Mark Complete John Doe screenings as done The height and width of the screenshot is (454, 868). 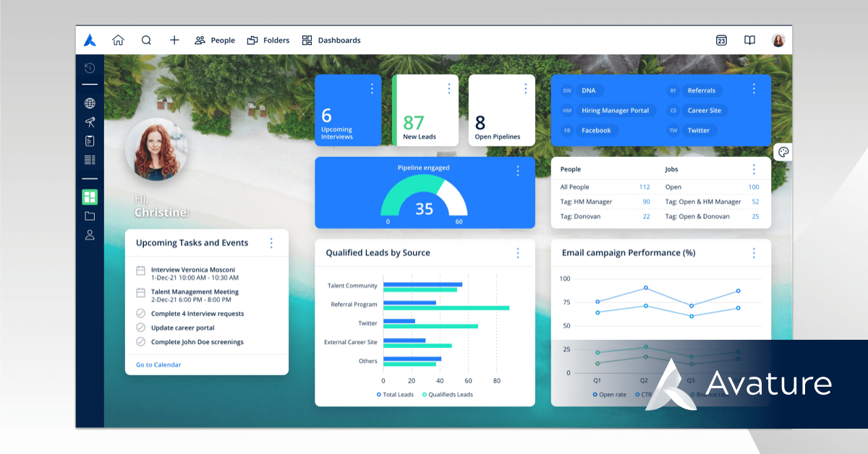(x=141, y=342)
